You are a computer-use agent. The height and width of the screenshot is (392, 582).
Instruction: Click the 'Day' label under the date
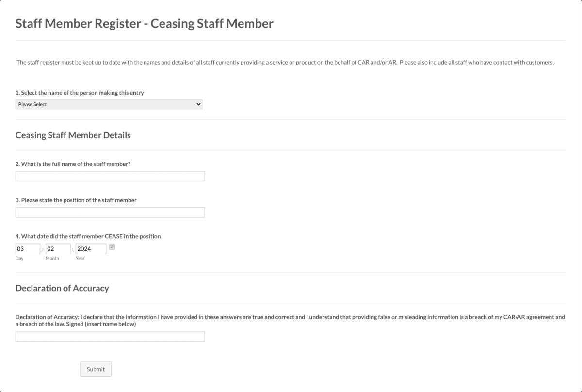[x=19, y=258]
